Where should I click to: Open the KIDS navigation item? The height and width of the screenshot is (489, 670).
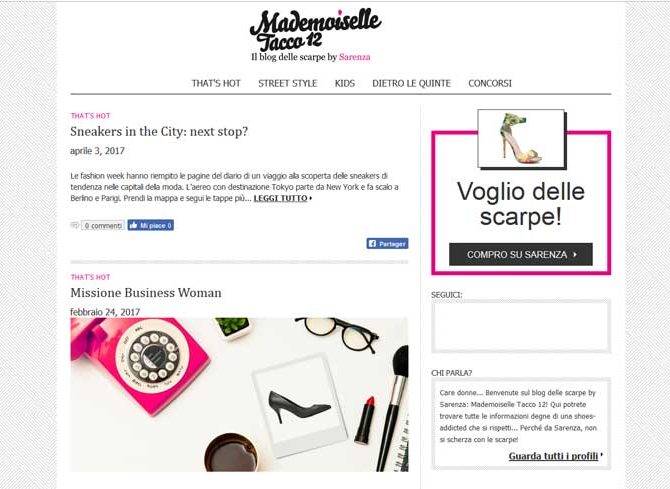click(345, 83)
